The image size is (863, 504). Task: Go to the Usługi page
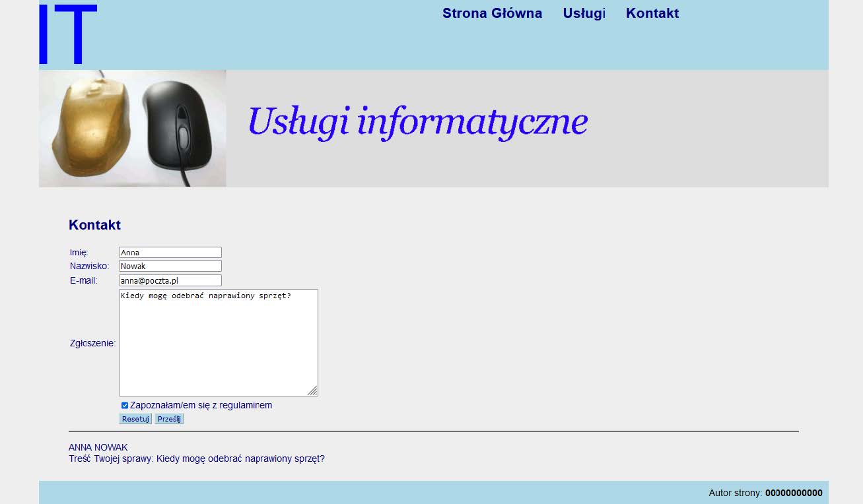click(x=584, y=13)
